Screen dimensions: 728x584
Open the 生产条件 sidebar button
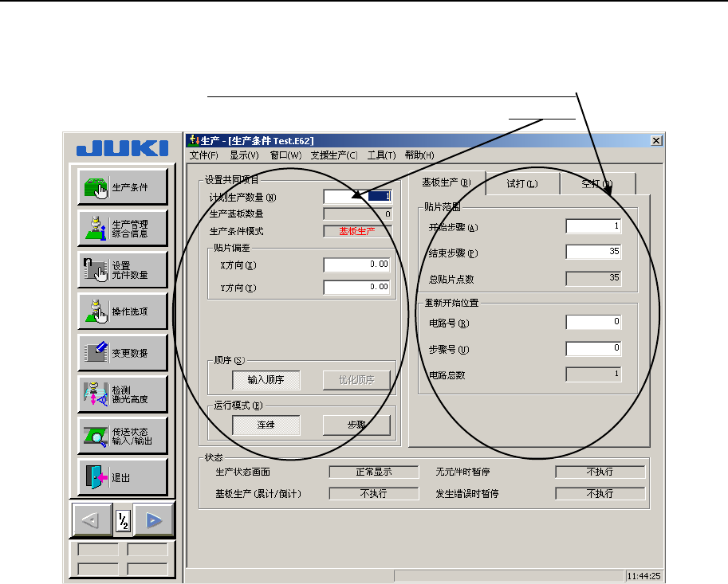click(x=123, y=187)
